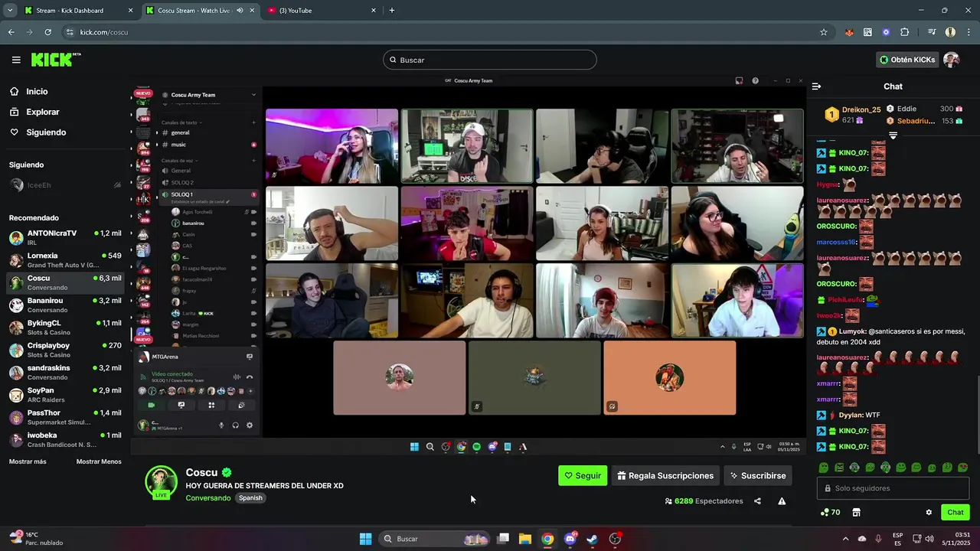
Task: Open the browser extensions puzzle menu
Action: [905, 32]
